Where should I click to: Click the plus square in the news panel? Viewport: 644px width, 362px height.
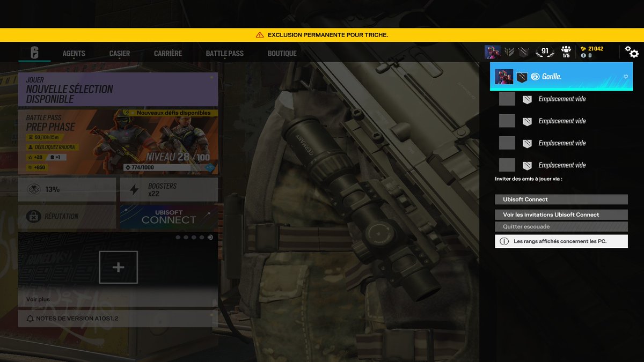119,267
